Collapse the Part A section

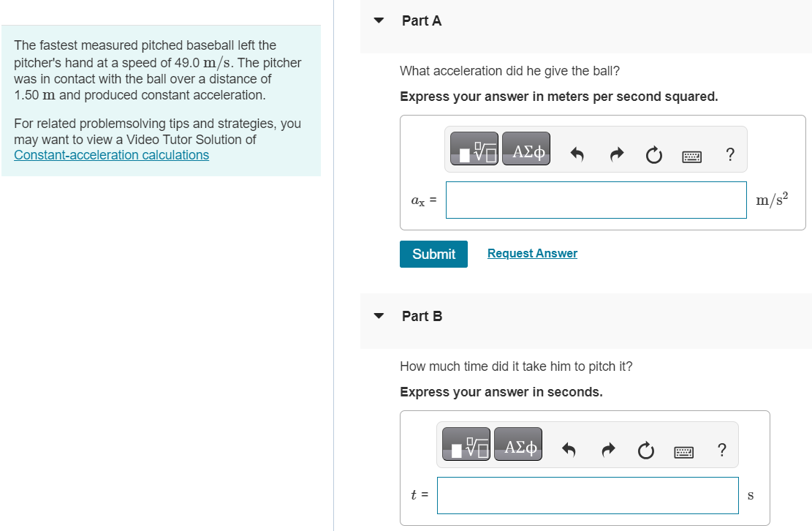point(379,20)
